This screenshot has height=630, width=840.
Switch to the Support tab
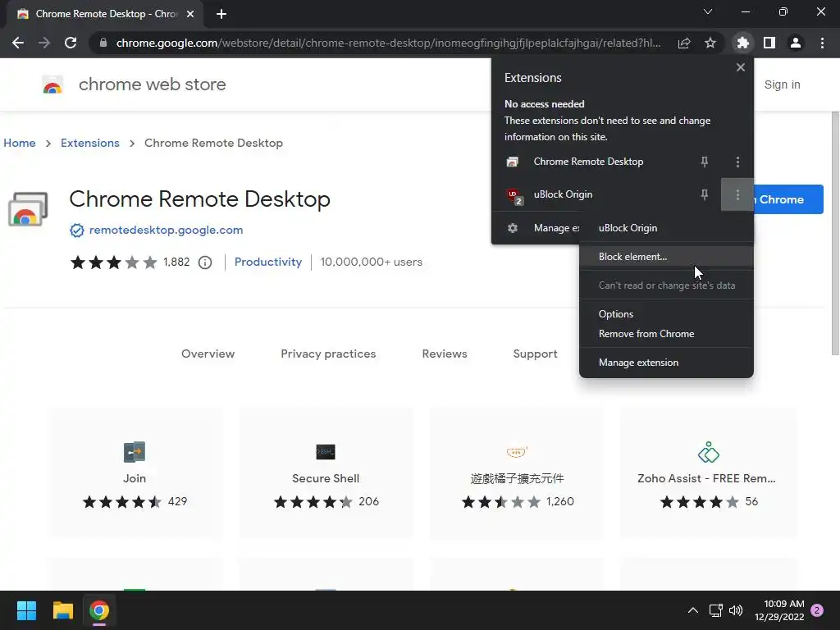[535, 354]
